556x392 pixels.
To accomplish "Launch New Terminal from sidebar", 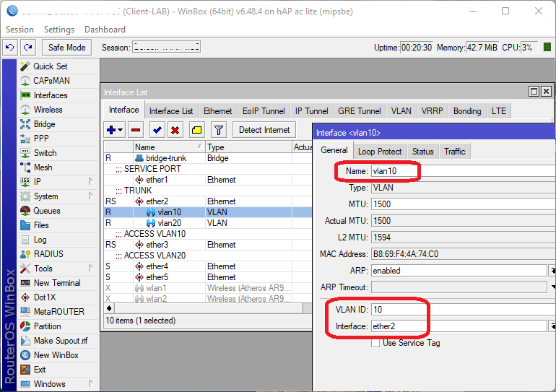I will coord(58,283).
